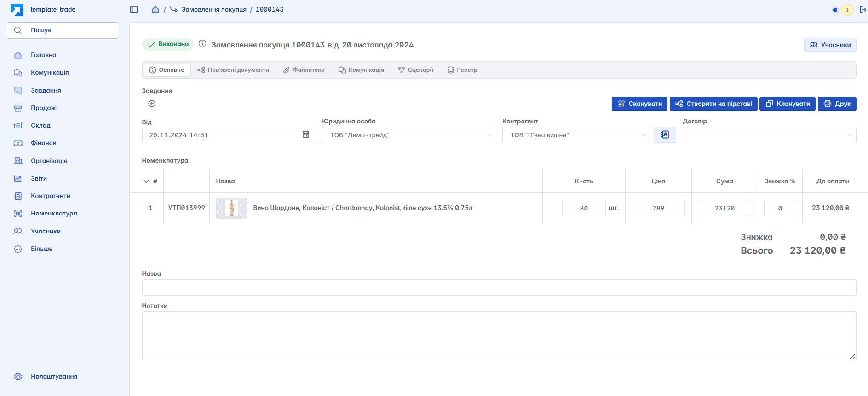This screenshot has width=868, height=396.
Task: Click the Назва text input below table
Action: 499,287
